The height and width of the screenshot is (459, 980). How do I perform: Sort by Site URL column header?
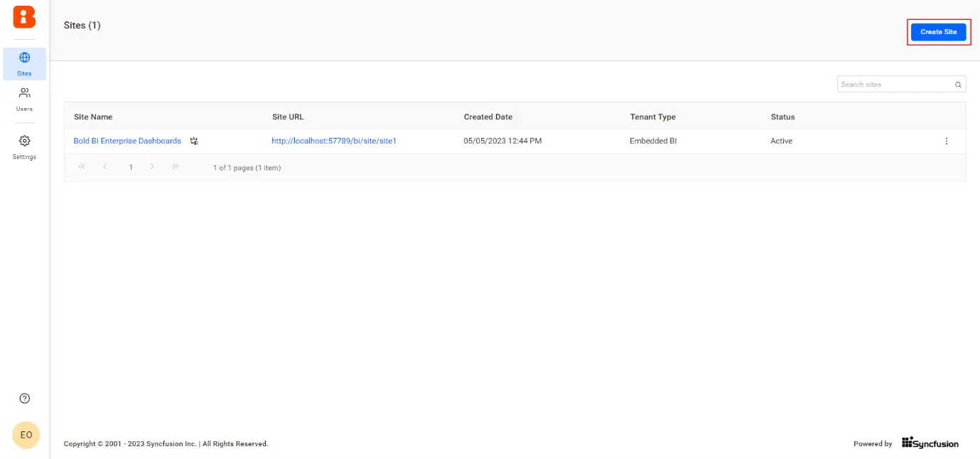coord(288,117)
